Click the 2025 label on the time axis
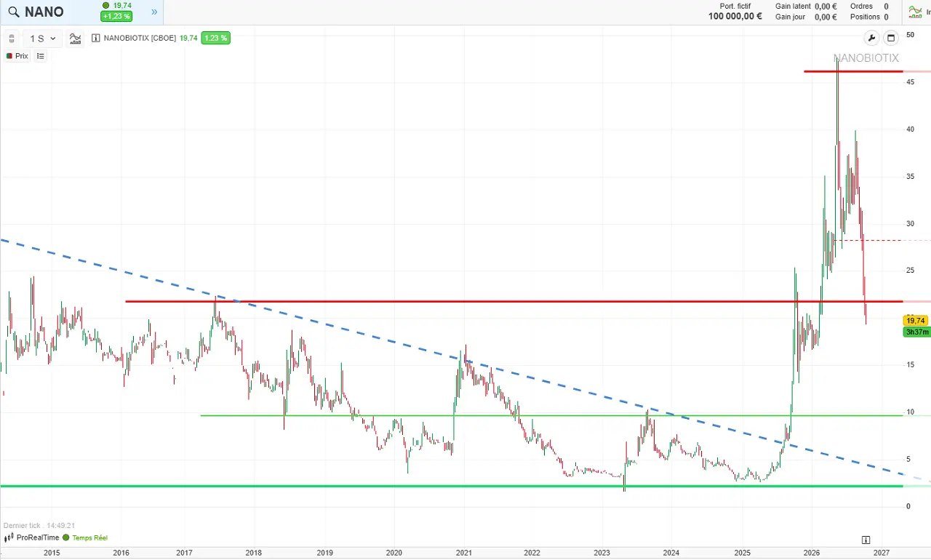The image size is (931, 560). 742,553
